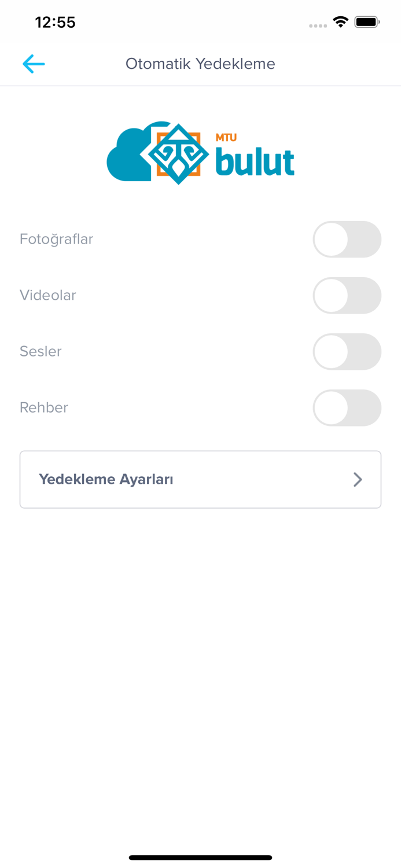Viewport: 401px width, 868px height.
Task: Tap the right-facing arrow on settings card
Action: (x=358, y=479)
